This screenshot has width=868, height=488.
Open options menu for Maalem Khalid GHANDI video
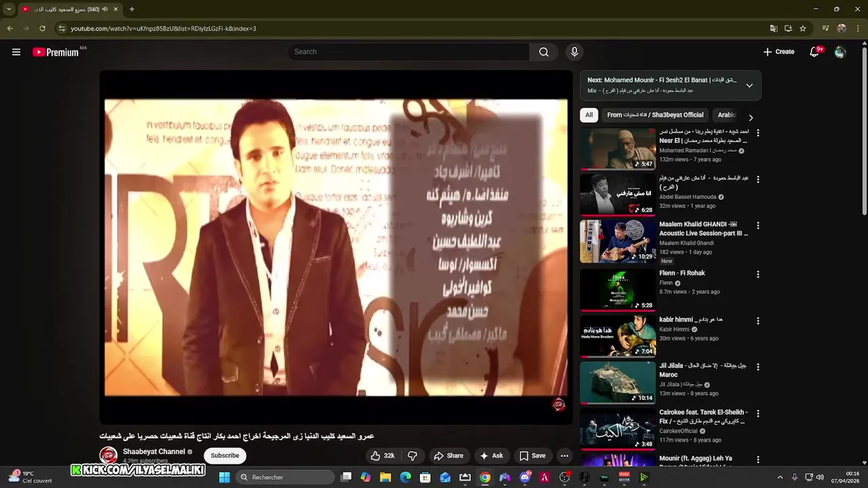click(758, 226)
